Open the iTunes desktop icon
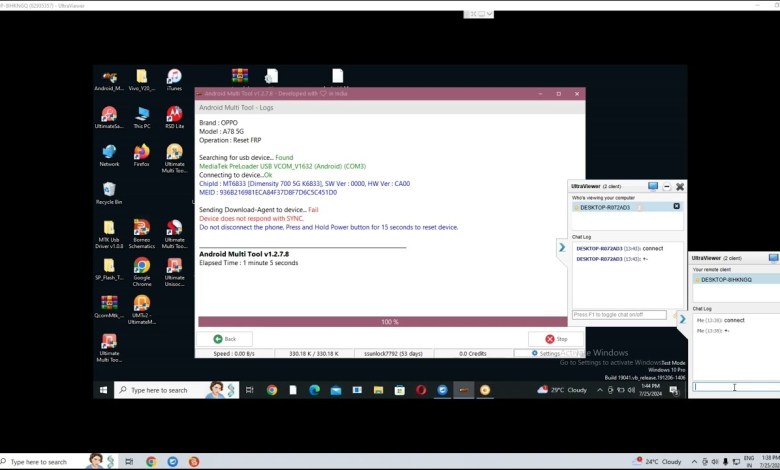The width and height of the screenshot is (780, 470). (x=174, y=78)
